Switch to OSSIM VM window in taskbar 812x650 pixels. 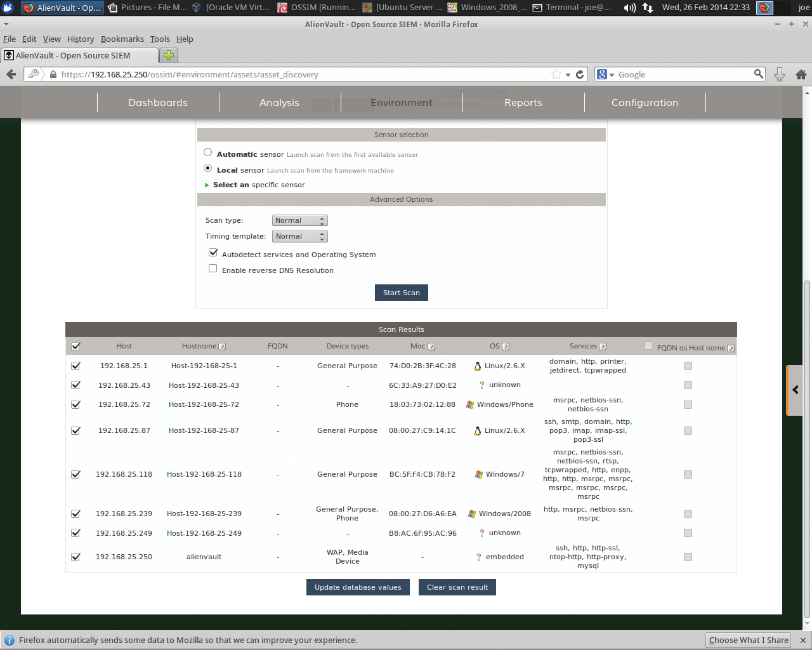[x=317, y=8]
